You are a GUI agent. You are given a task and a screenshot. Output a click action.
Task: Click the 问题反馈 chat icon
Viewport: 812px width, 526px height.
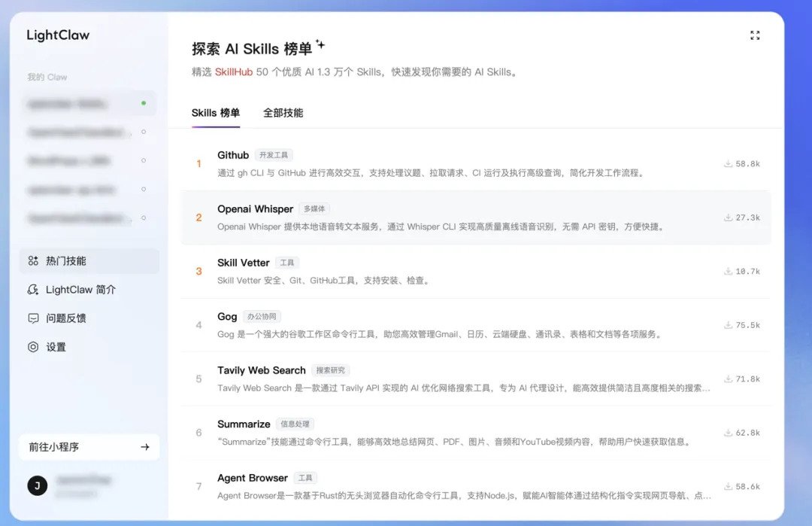point(33,318)
